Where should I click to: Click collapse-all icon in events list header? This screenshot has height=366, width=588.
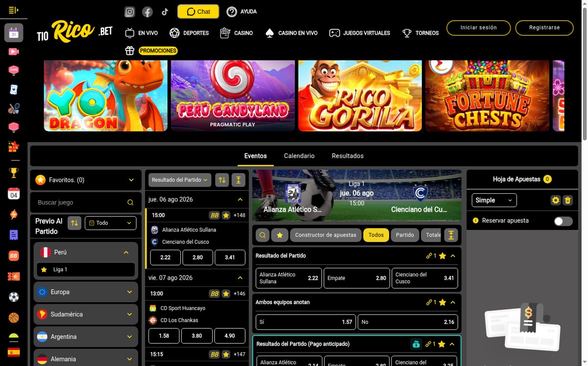238,180
